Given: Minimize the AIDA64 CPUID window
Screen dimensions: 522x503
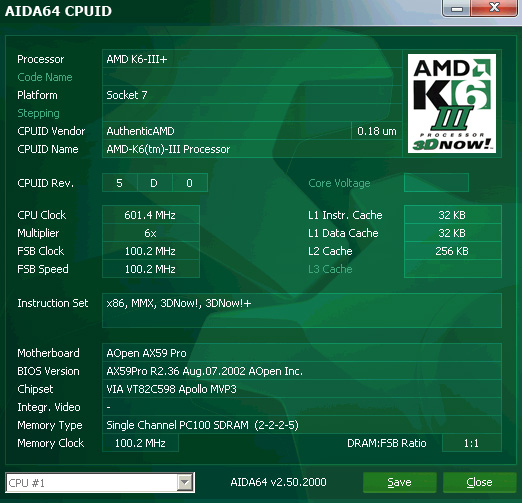Looking at the screenshot, I should [456, 8].
